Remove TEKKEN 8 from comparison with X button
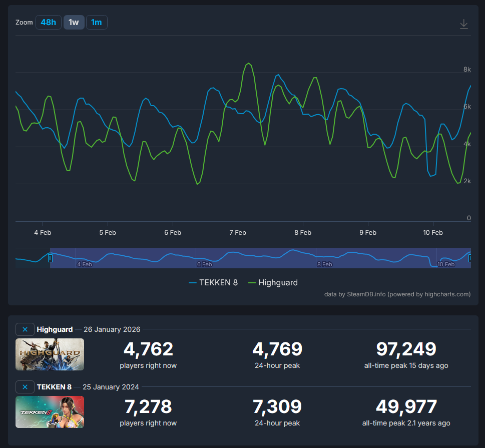Screen dimensions: 485x448 [25, 387]
